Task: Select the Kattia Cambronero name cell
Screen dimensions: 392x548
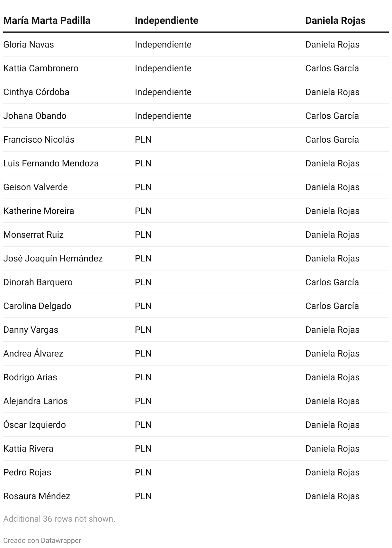Action: [x=41, y=68]
